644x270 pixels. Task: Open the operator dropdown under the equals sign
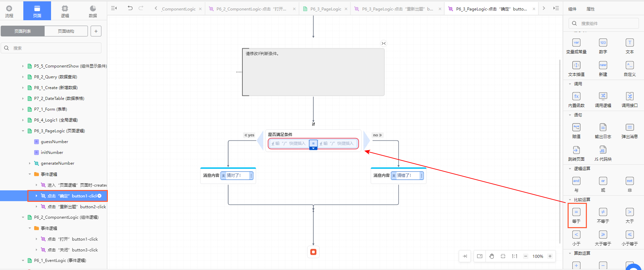click(x=313, y=148)
